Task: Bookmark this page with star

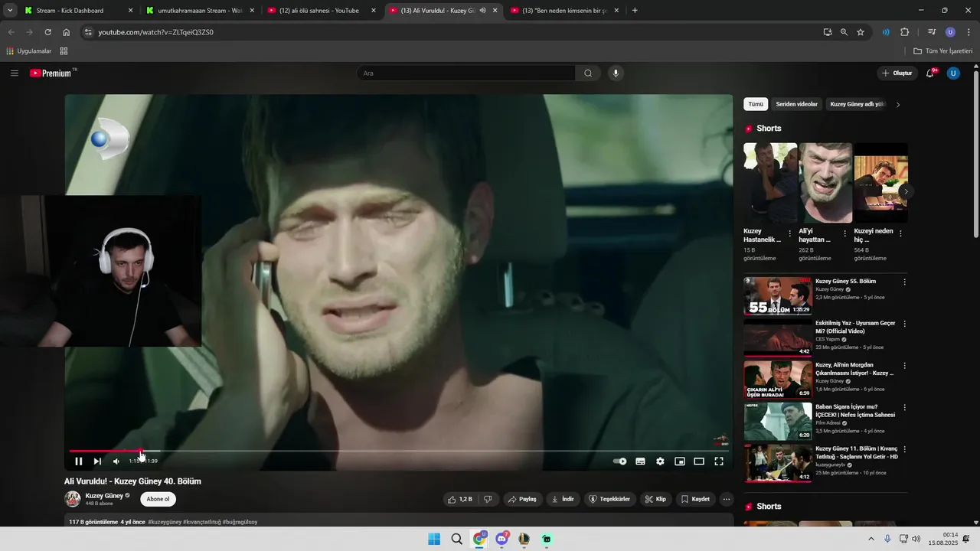Action: coord(861,32)
